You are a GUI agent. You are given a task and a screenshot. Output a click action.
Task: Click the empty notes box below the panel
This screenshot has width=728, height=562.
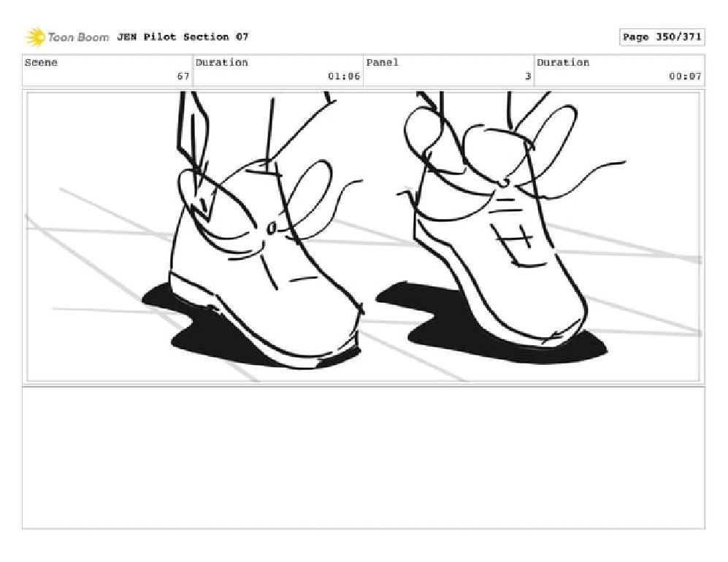point(363,458)
